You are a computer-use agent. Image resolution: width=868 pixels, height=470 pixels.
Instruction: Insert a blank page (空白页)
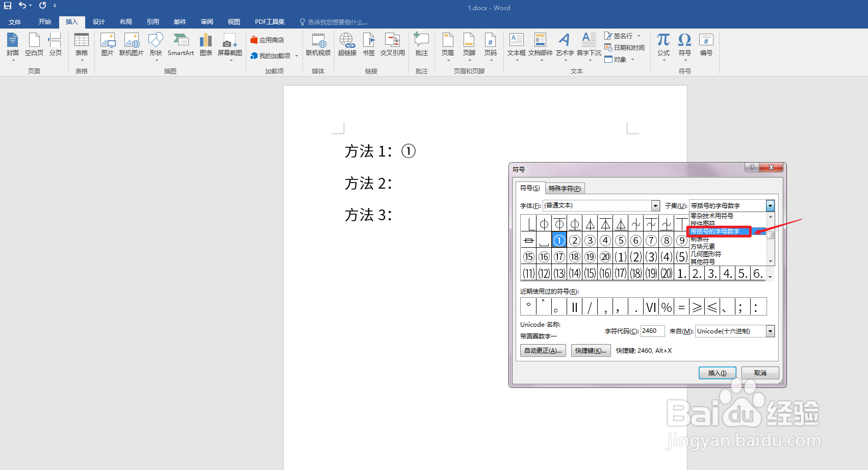click(34, 45)
